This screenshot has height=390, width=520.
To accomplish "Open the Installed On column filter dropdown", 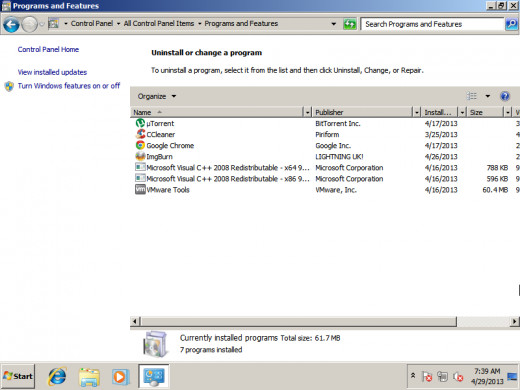I will [x=462, y=112].
